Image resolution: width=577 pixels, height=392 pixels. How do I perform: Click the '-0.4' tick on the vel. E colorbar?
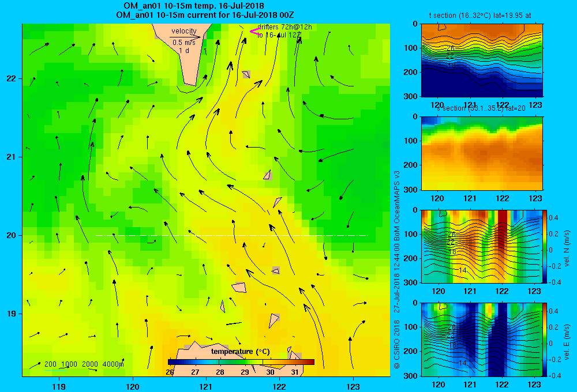[x=554, y=376]
